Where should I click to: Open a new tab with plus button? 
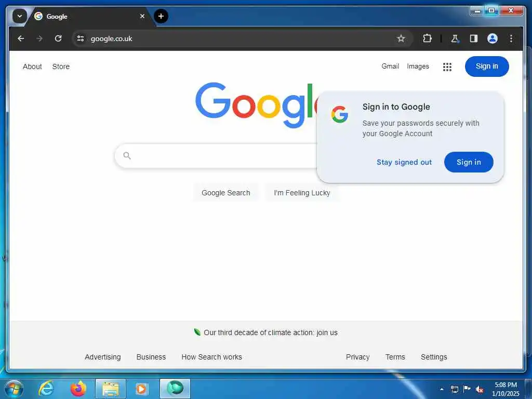161,16
